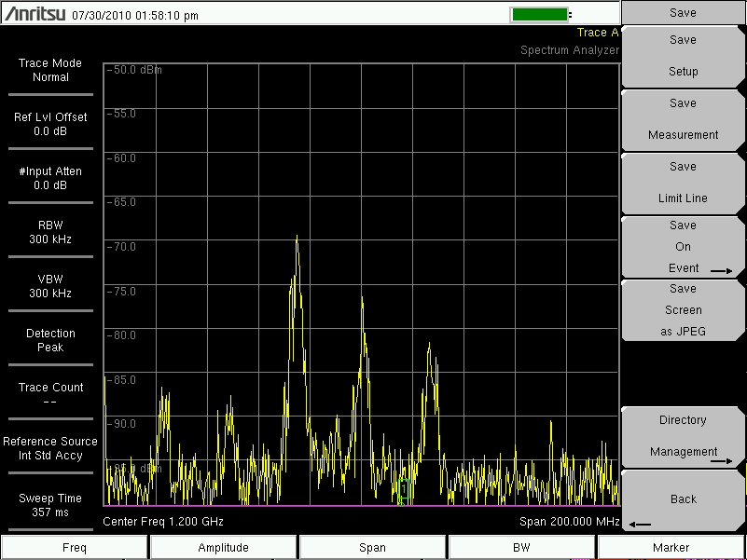Select the Detection Peak readout

[x=50, y=340]
